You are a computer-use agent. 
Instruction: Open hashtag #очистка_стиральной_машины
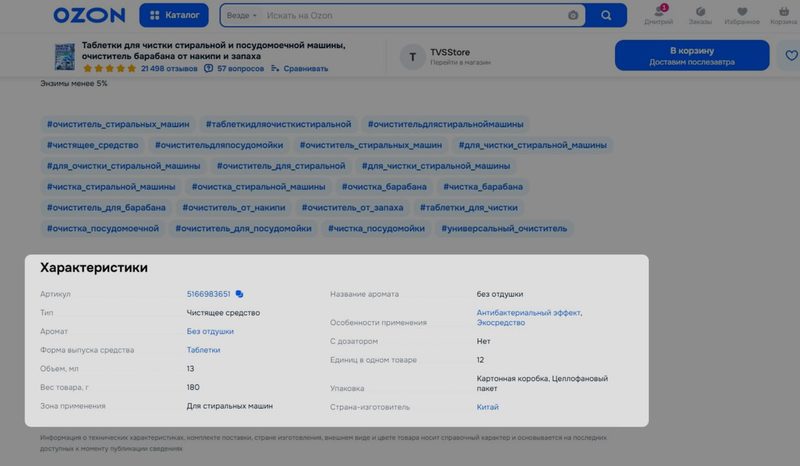click(259, 187)
